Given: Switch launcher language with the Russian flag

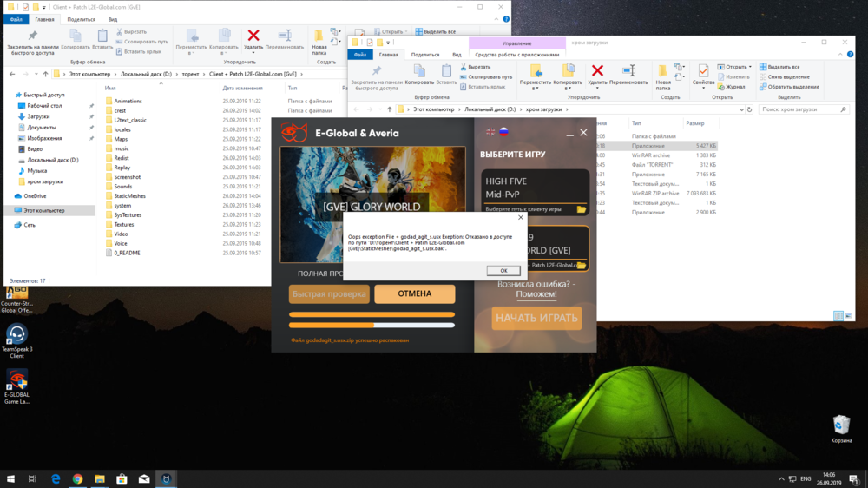Looking at the screenshot, I should pyautogui.click(x=503, y=132).
